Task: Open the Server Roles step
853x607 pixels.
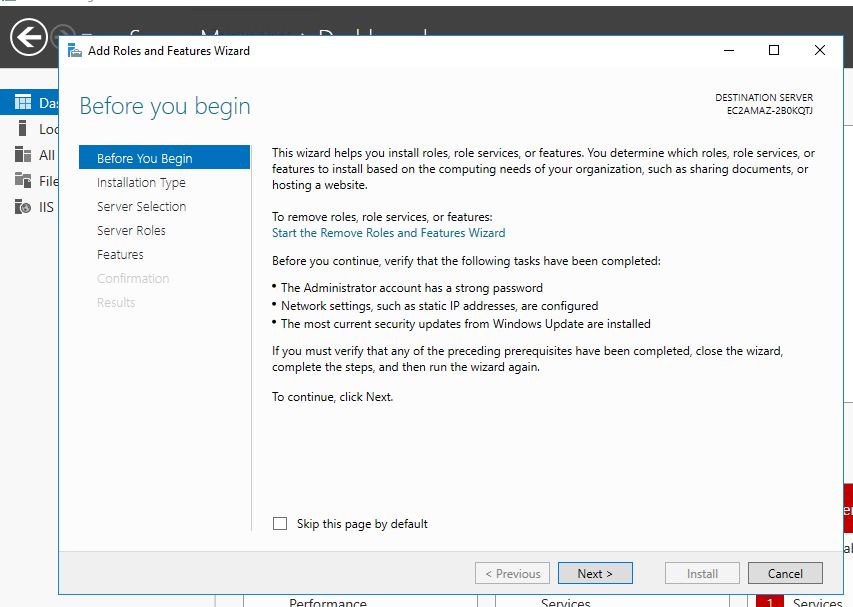Action: point(131,231)
